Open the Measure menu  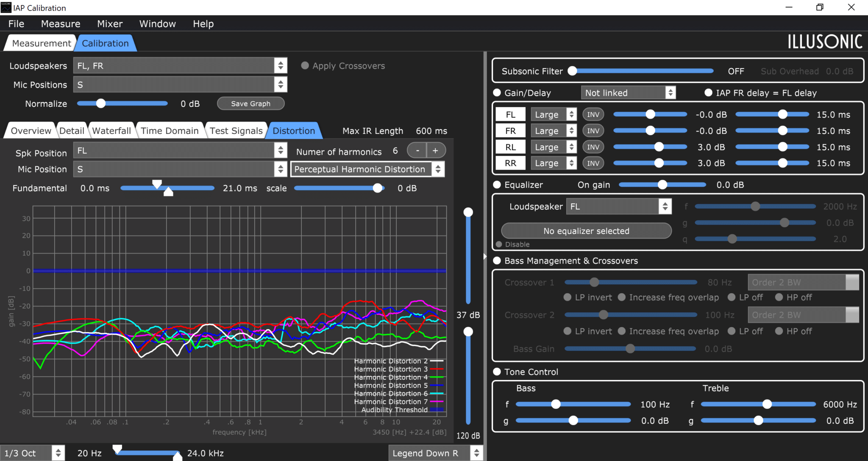(61, 24)
